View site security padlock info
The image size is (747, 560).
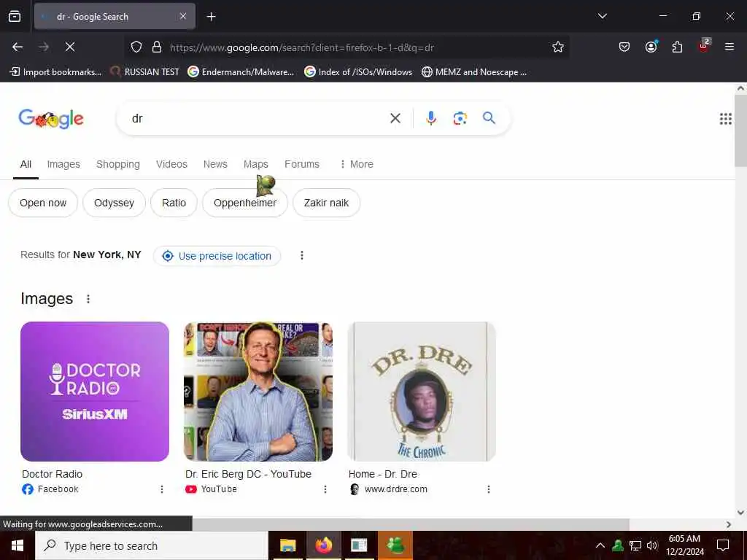click(x=157, y=47)
